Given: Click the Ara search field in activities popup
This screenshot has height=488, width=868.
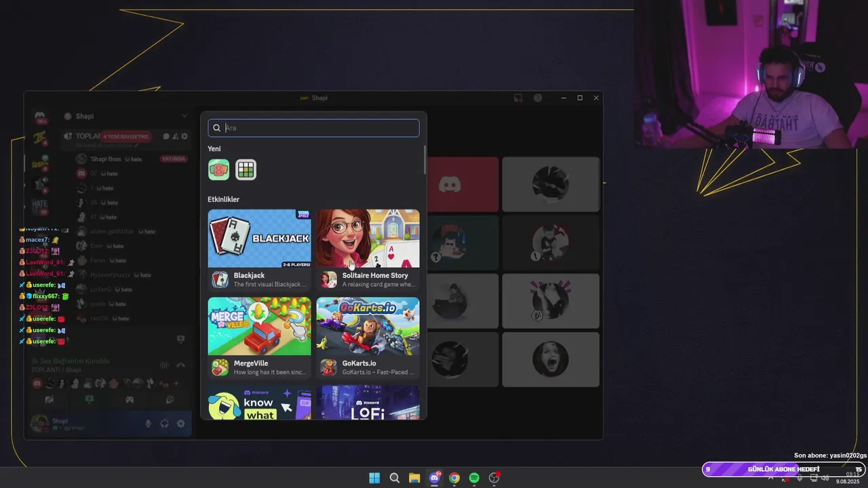Looking at the screenshot, I should point(313,128).
